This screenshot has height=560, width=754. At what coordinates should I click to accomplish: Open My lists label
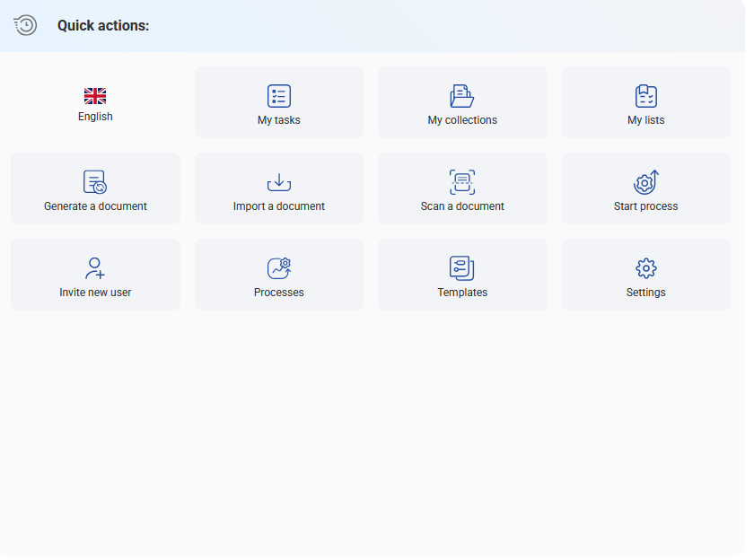tap(645, 119)
